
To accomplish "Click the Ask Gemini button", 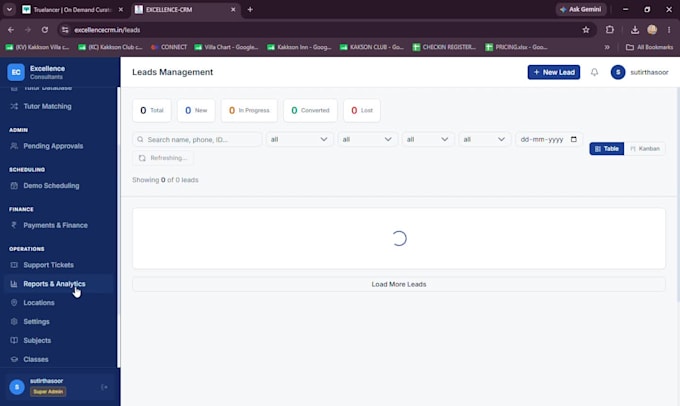I will tap(581, 9).
